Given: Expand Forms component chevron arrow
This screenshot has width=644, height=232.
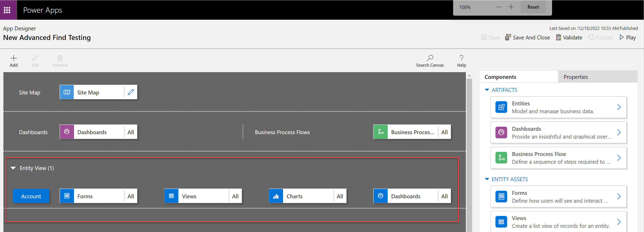Looking at the screenshot, I should (619, 196).
